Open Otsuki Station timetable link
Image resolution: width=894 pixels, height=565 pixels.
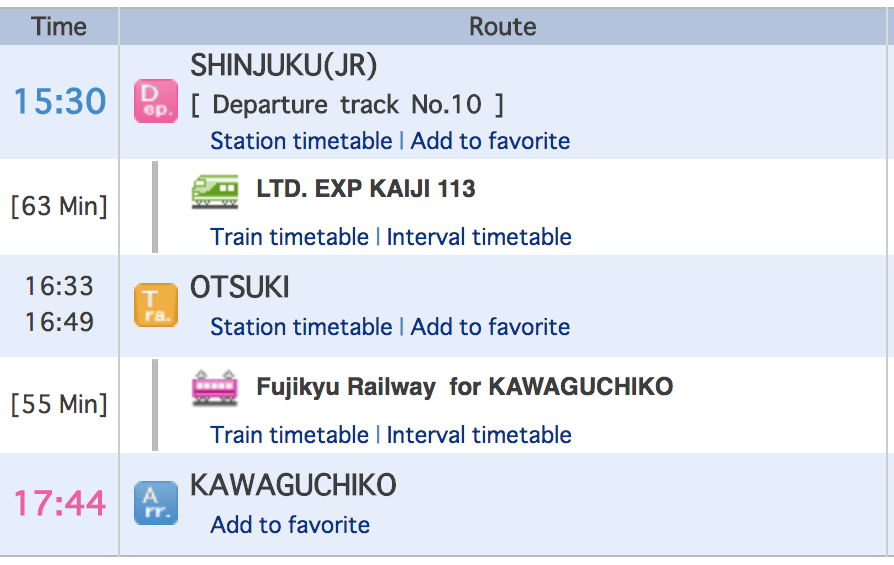[x=301, y=327]
